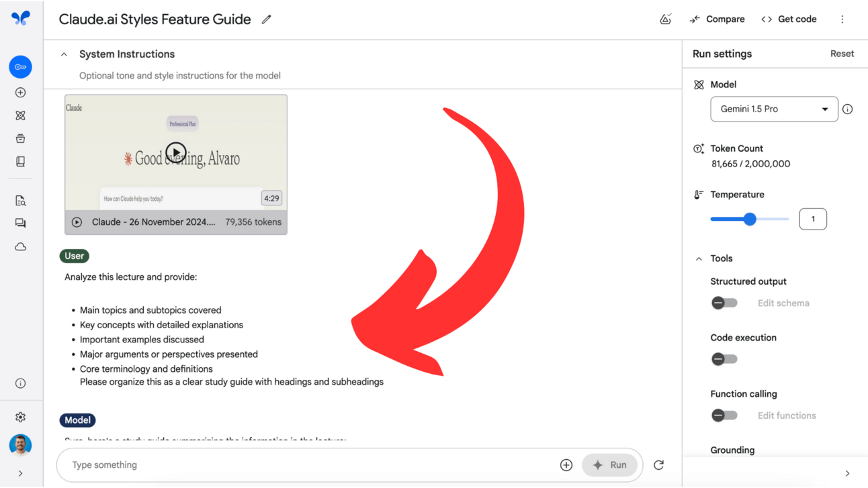868x488 pixels.
Task: Open Edit functions link
Action: point(787,416)
